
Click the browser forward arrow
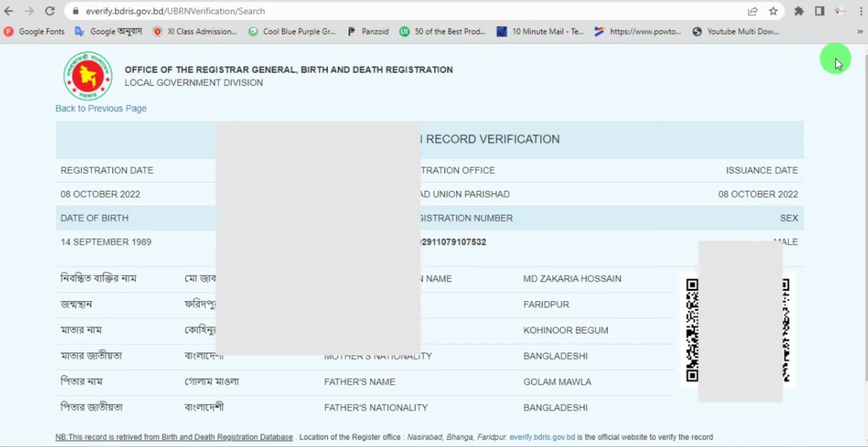tap(29, 11)
